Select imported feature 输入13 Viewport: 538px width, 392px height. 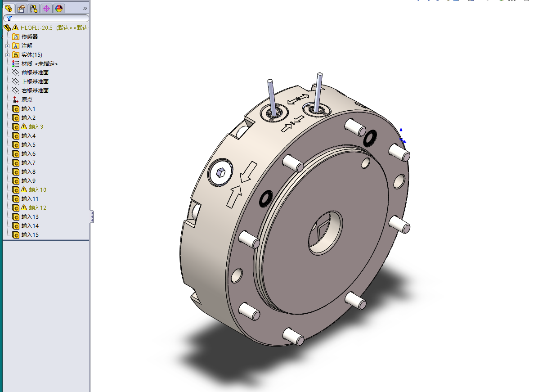click(x=30, y=217)
